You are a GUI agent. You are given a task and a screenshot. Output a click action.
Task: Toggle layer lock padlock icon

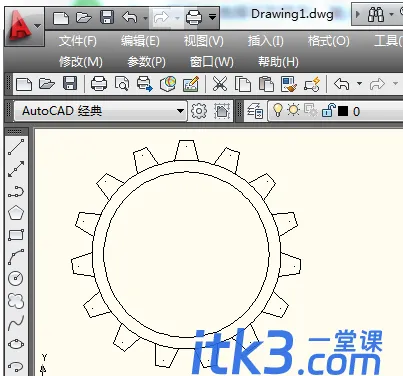(x=328, y=110)
